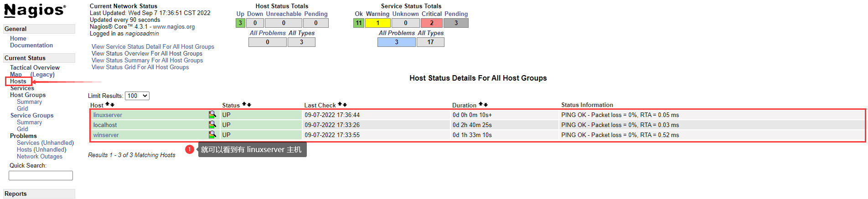
Task: Open the (Legacy) map link
Action: [x=42, y=74]
